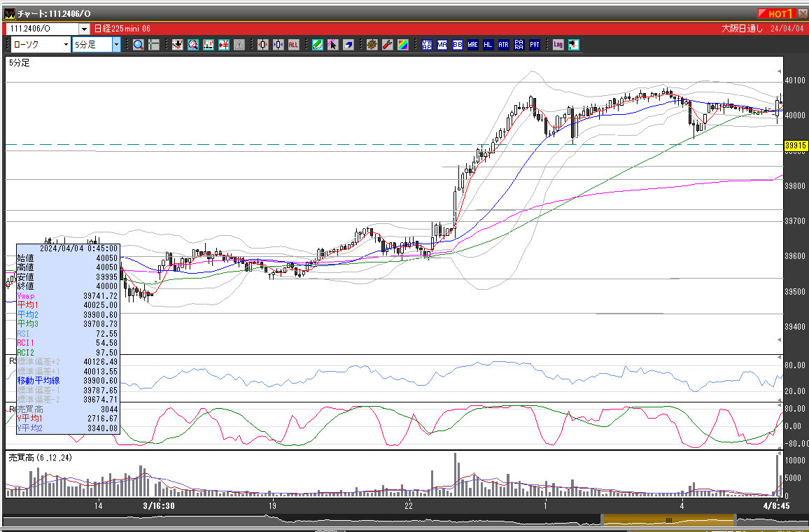Image resolution: width=809 pixels, height=532 pixels.
Task: Click the RSI 72.55 row
Action: pos(68,334)
